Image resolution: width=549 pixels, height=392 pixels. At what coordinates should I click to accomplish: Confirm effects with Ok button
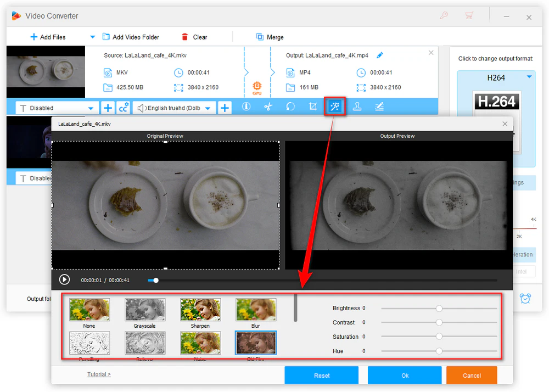point(405,375)
